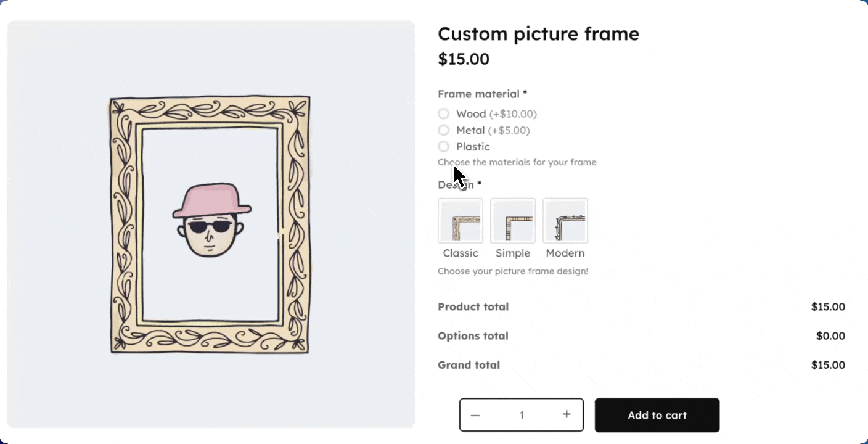The width and height of the screenshot is (868, 444).
Task: Click the Options total row label
Action: coord(473,336)
